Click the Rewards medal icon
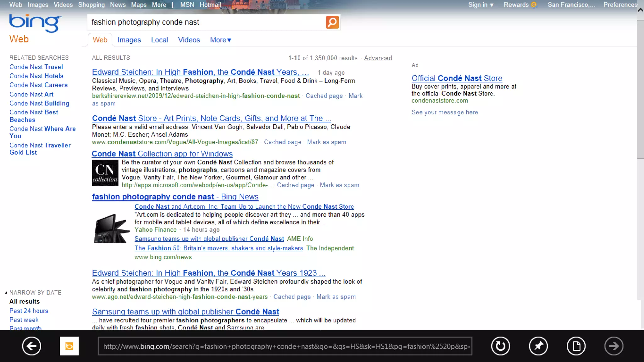The width and height of the screenshot is (644, 362). pyautogui.click(x=534, y=5)
